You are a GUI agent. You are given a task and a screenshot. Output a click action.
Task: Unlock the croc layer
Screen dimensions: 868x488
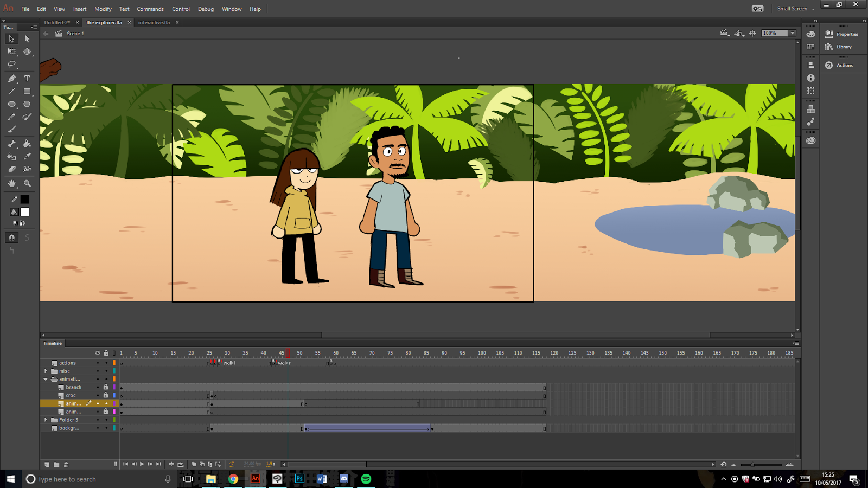click(x=105, y=395)
